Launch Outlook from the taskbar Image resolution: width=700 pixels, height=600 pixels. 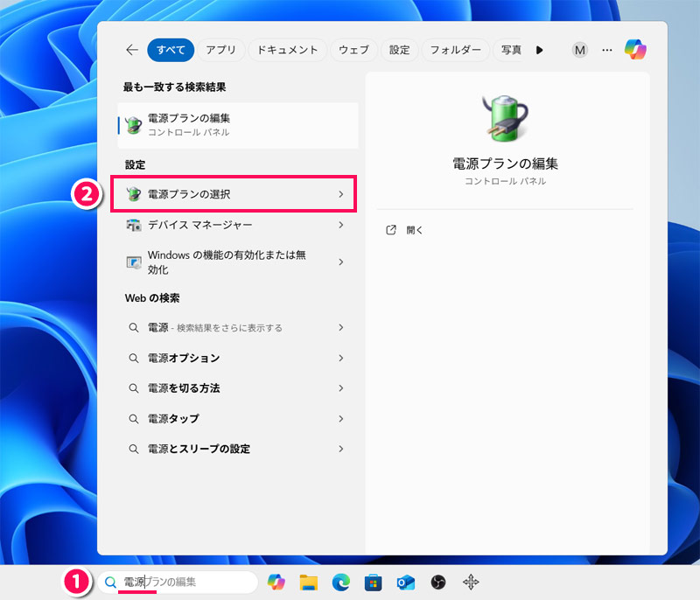(406, 582)
